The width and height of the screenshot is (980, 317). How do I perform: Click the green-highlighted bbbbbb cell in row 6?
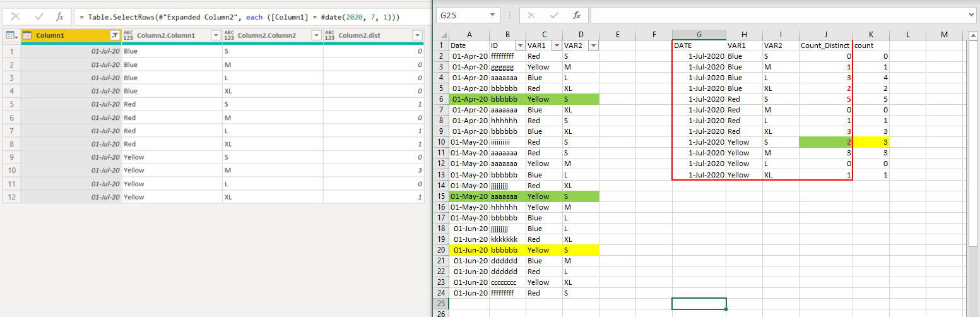507,99
